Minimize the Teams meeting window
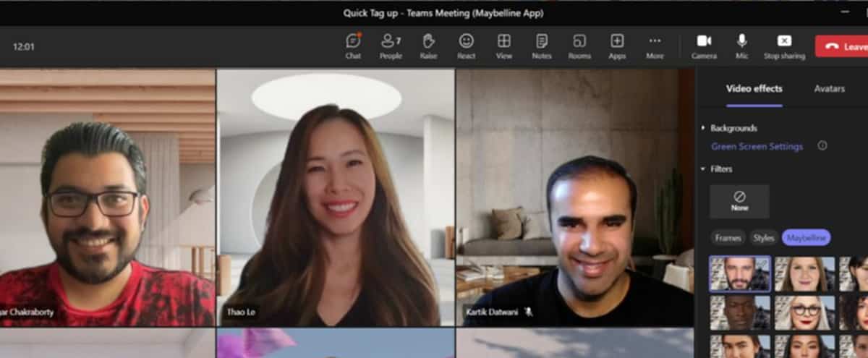 pos(845,12)
